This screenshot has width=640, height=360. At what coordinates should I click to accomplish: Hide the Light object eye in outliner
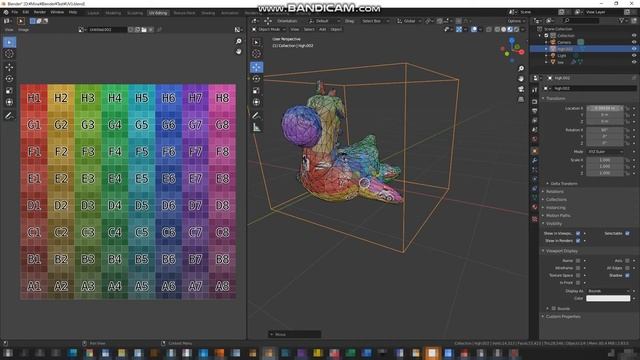coord(634,56)
